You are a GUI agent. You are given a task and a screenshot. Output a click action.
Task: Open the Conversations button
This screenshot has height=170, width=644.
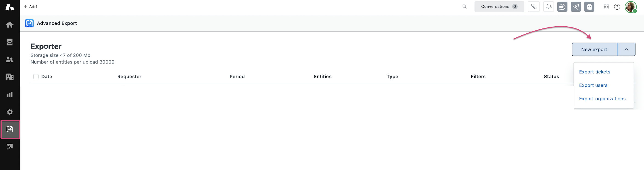(x=499, y=7)
